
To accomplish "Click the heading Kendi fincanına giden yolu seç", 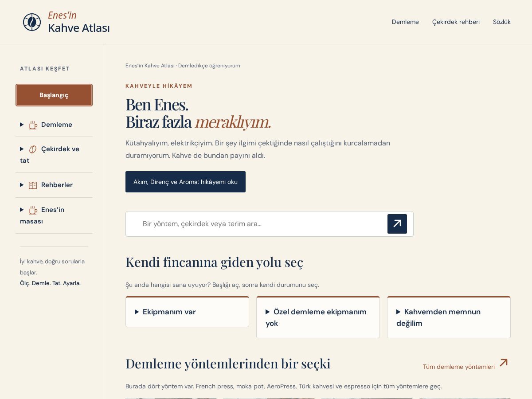I will click(x=214, y=262).
